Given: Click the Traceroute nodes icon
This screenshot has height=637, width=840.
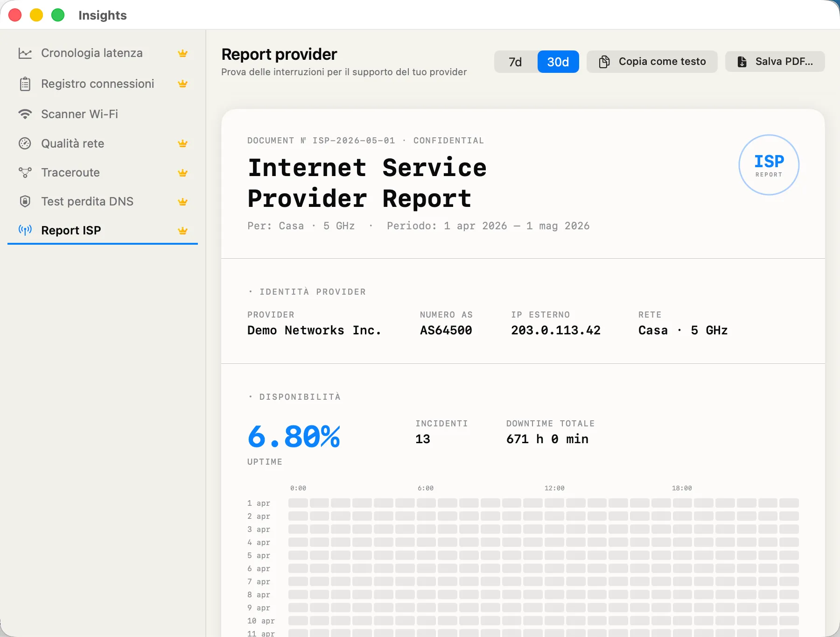Looking at the screenshot, I should click(25, 172).
